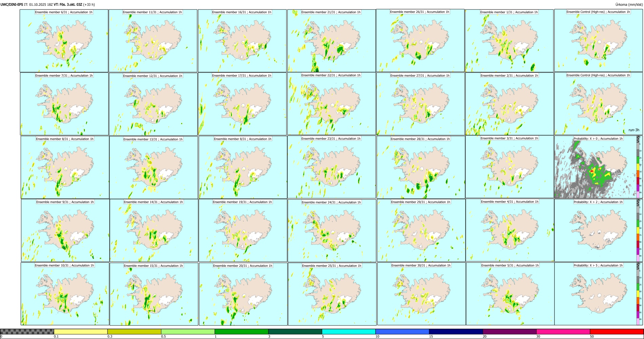Pick the pale yellow 0.1–0.3 legend swatch
This screenshot has height=339, width=644.
[x=81, y=332]
